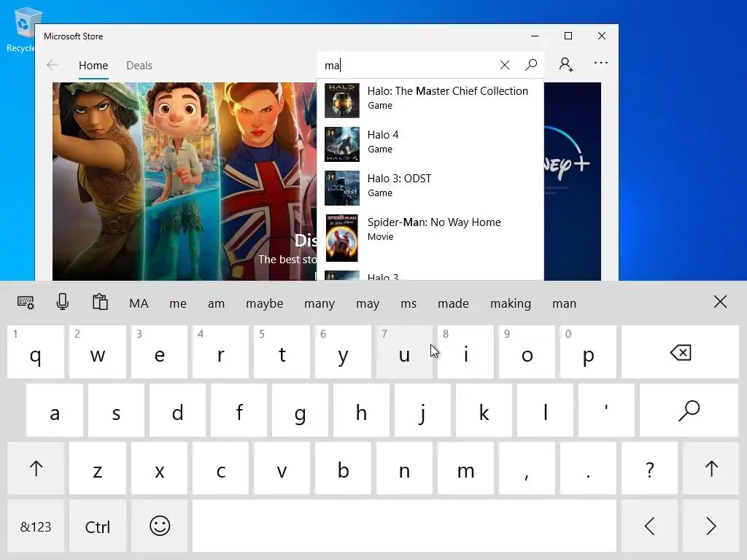The width and height of the screenshot is (747, 560).
Task: Tap the period key
Action: point(589,469)
